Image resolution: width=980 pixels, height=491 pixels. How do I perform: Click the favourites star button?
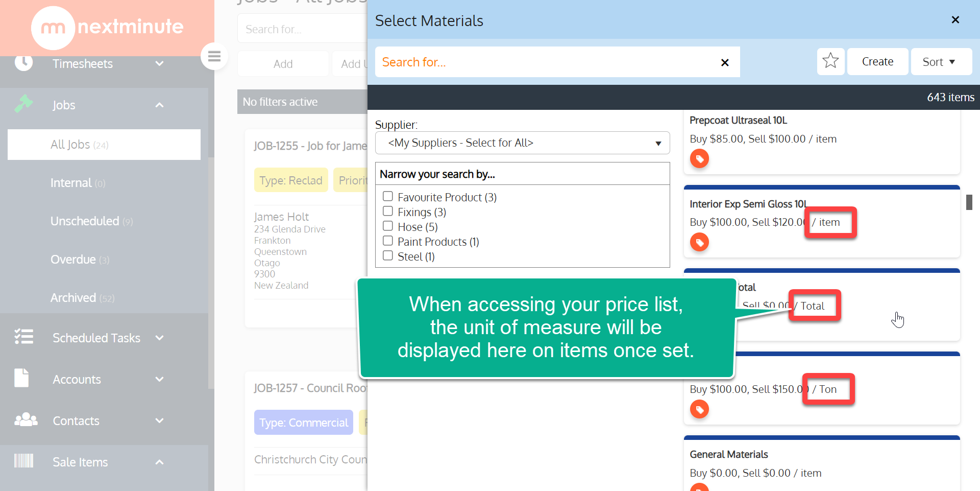pos(830,61)
